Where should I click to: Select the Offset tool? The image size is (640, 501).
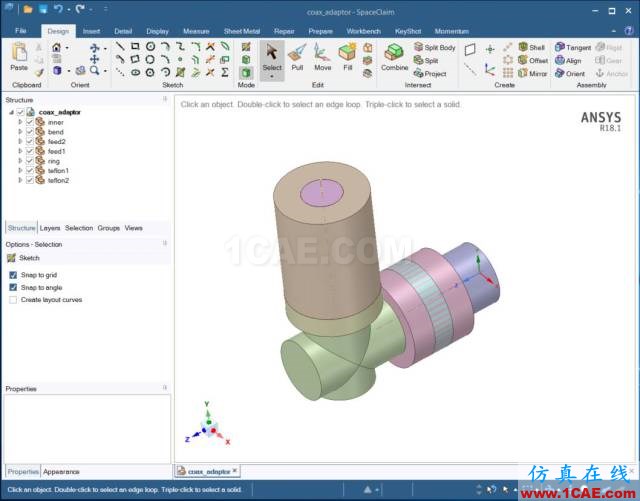[533, 60]
